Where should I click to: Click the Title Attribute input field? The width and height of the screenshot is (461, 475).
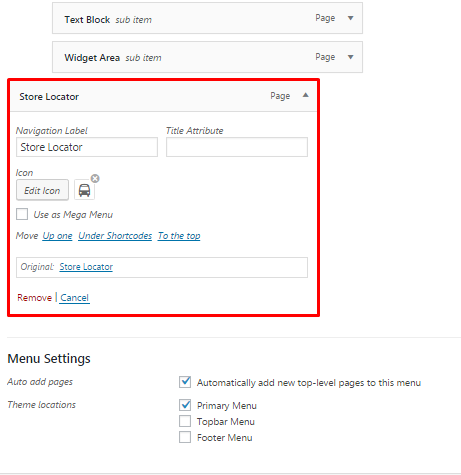tap(237, 147)
